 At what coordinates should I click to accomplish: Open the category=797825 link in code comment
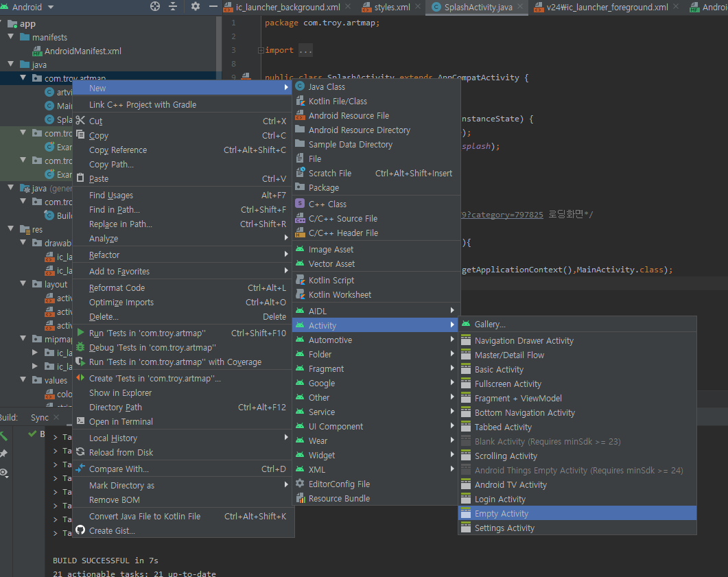(x=502, y=215)
